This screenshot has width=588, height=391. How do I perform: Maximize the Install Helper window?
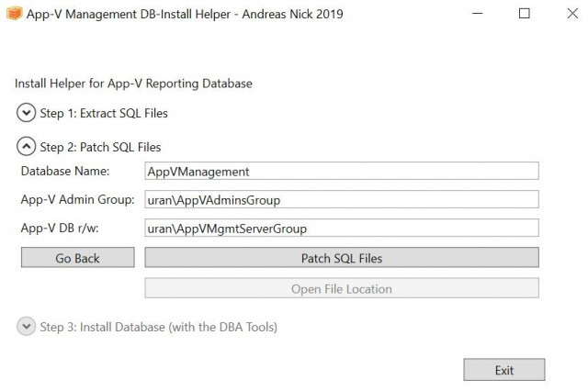pyautogui.click(x=525, y=14)
